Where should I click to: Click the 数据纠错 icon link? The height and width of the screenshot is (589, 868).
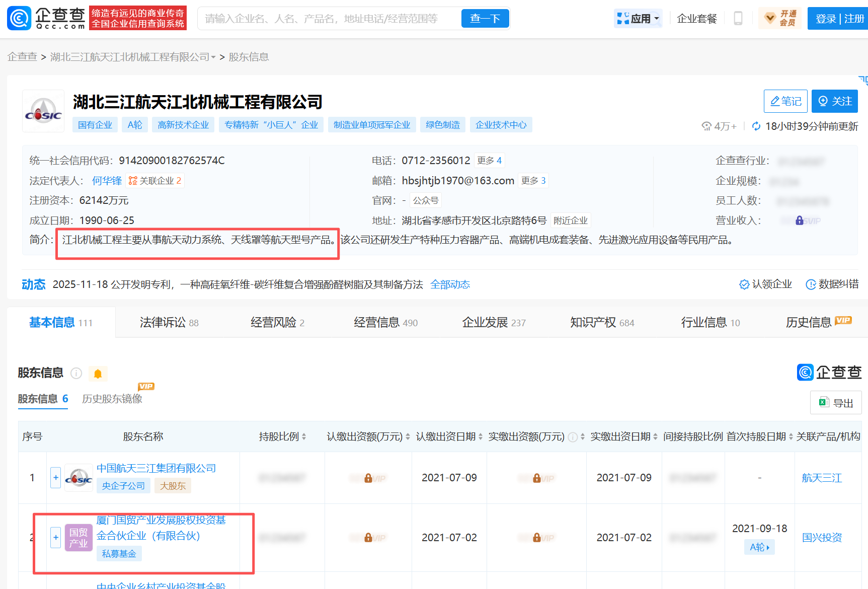click(832, 284)
